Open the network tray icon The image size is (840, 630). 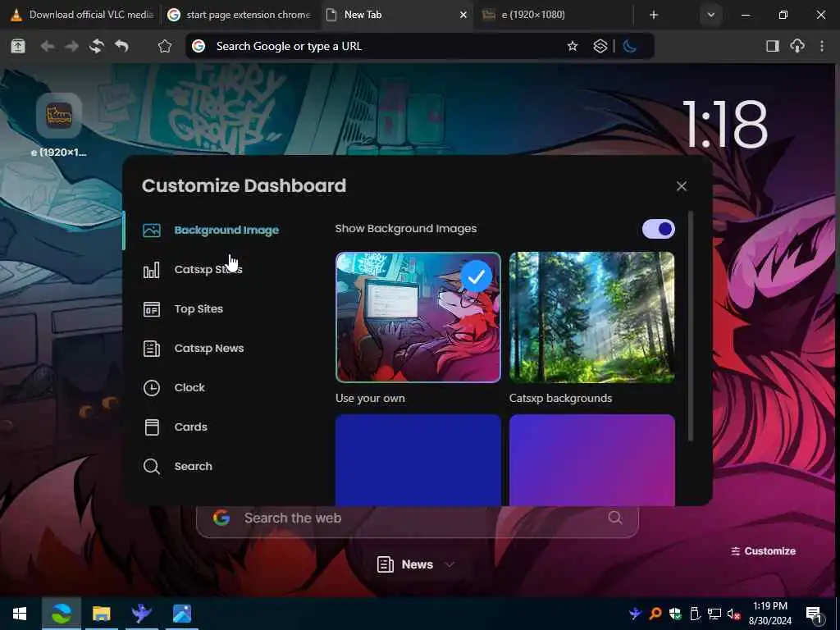pos(714,614)
